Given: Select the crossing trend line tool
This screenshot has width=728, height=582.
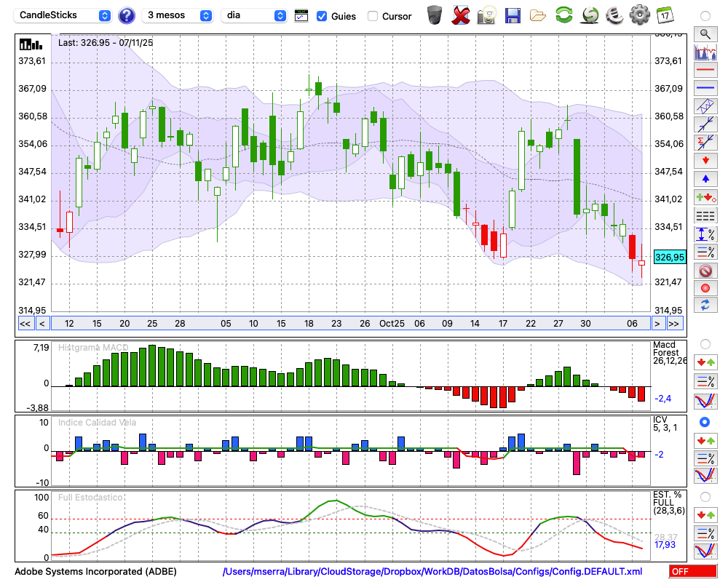Looking at the screenshot, I should pos(705,124).
